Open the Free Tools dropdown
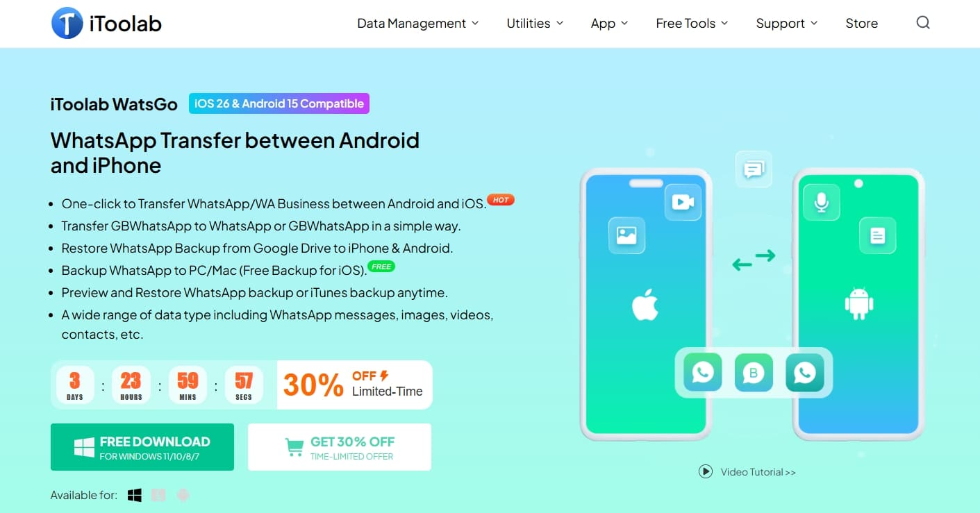The image size is (980, 513). [x=692, y=23]
